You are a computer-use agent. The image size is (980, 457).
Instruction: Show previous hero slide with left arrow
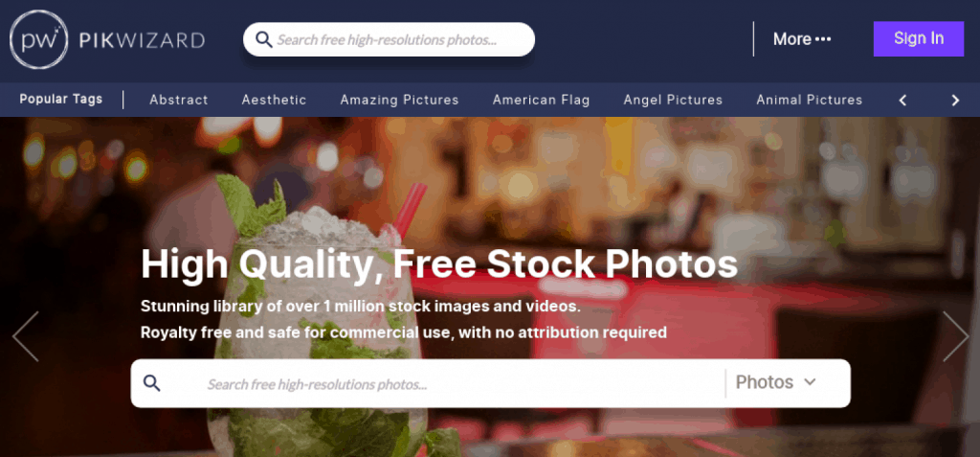[x=26, y=336]
